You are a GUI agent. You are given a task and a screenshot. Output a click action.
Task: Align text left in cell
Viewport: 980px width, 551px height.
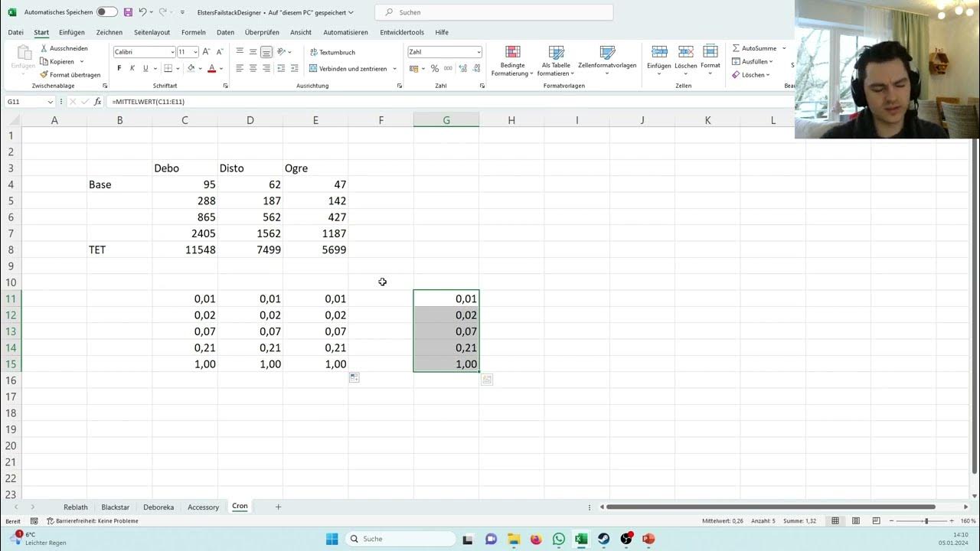click(x=240, y=68)
